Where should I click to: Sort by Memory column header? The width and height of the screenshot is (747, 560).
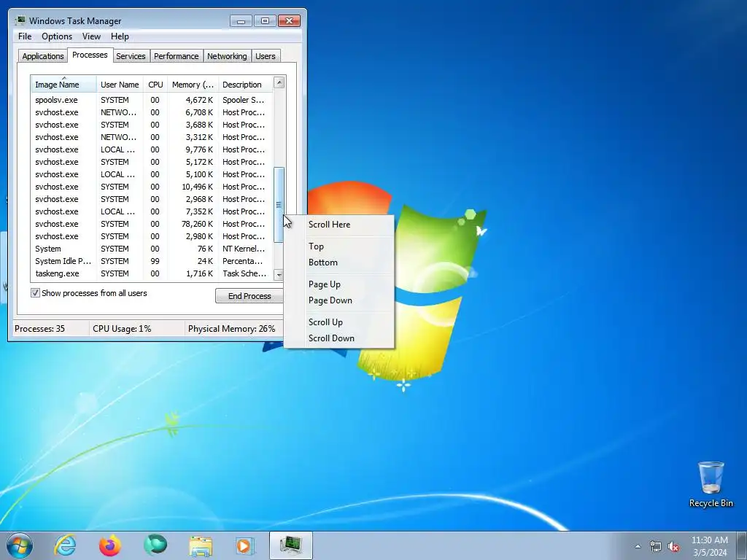tap(193, 85)
